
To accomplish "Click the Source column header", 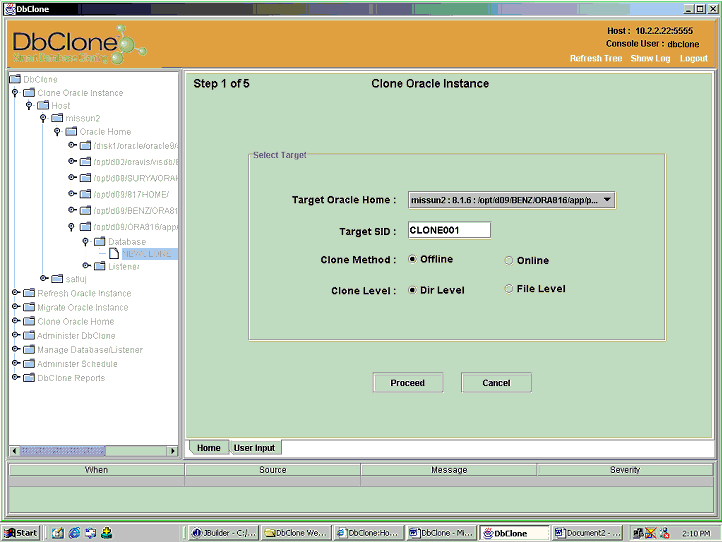I will click(x=273, y=470).
